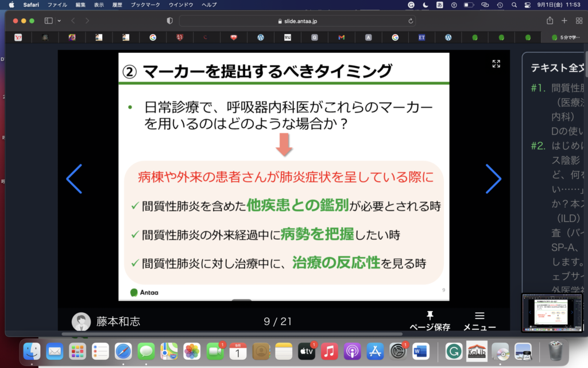
Task: Show the Safari tab overview grid
Action: click(579, 21)
